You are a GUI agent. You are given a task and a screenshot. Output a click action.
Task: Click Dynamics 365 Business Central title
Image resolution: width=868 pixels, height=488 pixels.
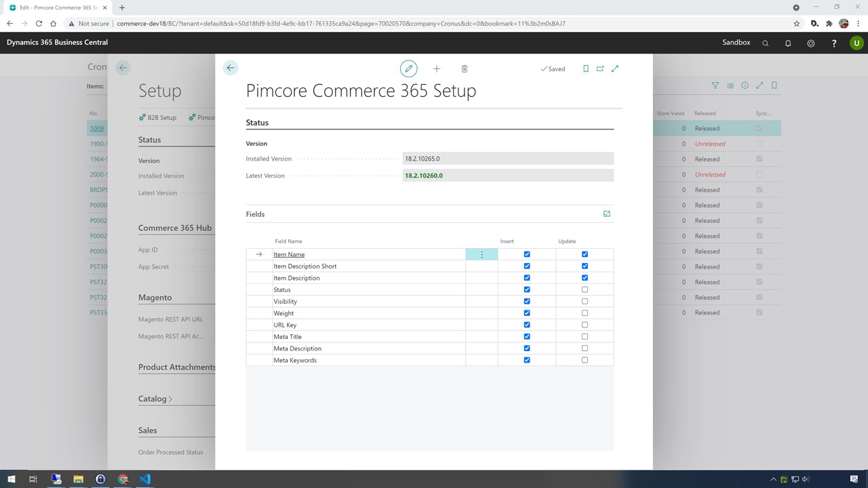click(x=57, y=42)
